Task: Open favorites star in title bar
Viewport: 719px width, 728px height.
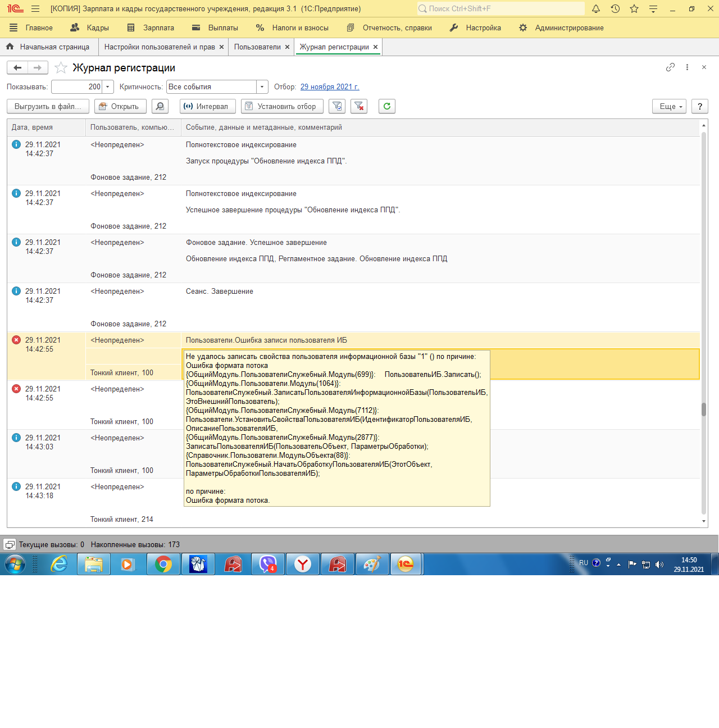Action: tap(634, 9)
